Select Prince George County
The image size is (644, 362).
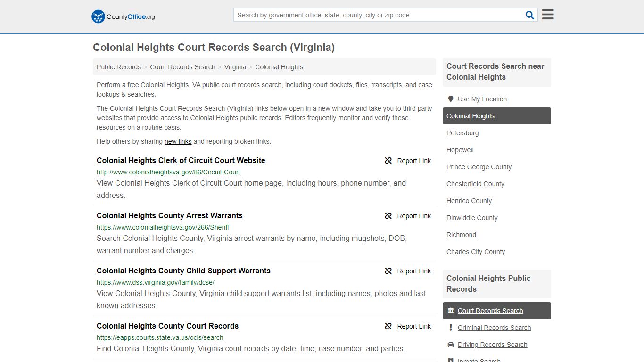[x=479, y=167]
